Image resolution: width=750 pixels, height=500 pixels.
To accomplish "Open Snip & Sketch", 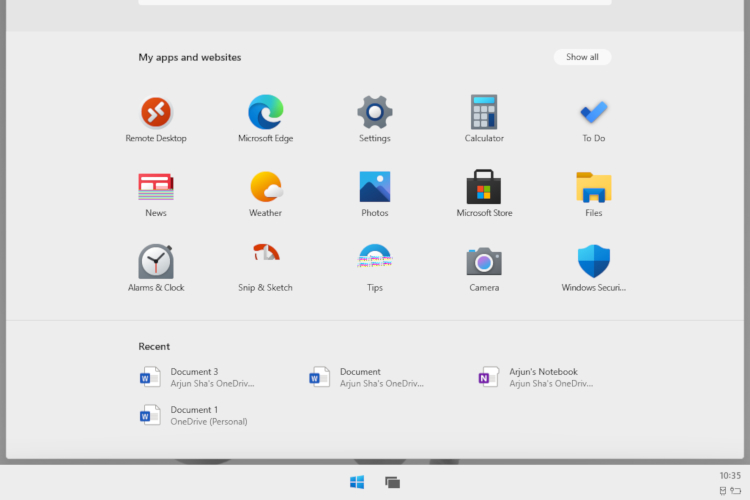I will [x=265, y=269].
